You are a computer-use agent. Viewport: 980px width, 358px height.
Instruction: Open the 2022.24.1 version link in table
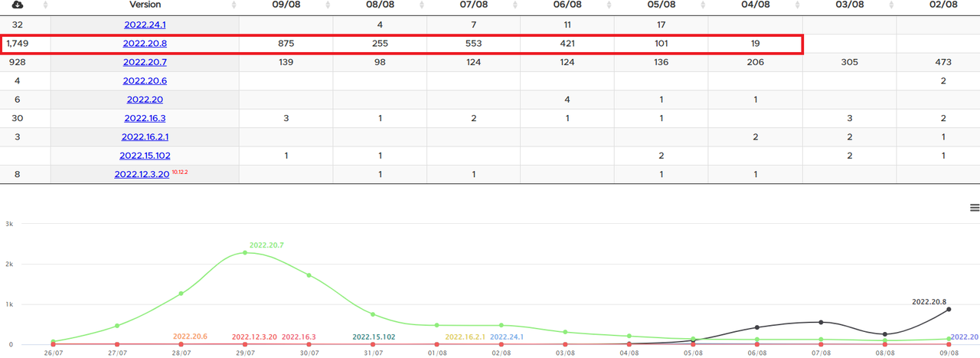[145, 25]
